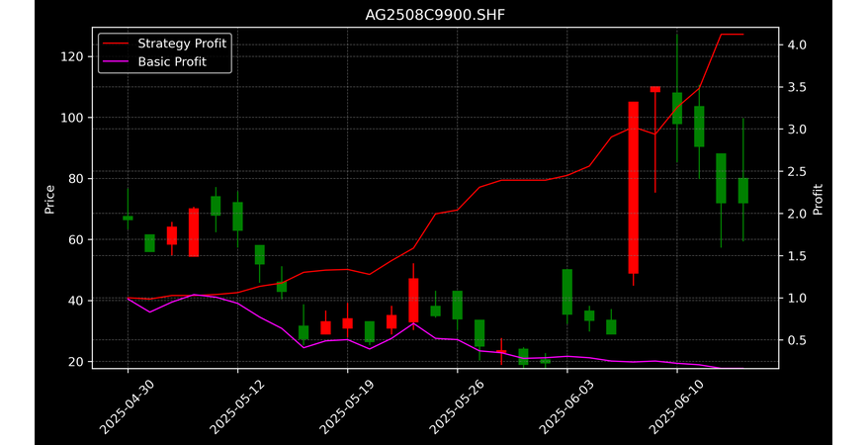Click the 3.0 profit tick label
Screen dimensions: 868x445
click(796, 129)
